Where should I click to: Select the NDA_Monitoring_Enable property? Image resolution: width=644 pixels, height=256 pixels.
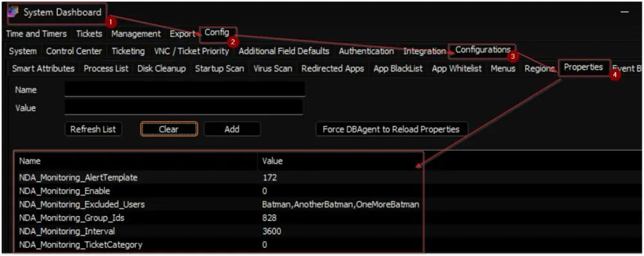[64, 191]
